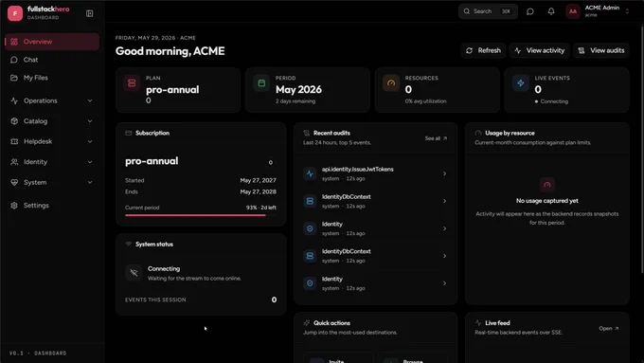Click the Live feed activity icon
Viewport: 644px width, 363px height.
[478, 323]
